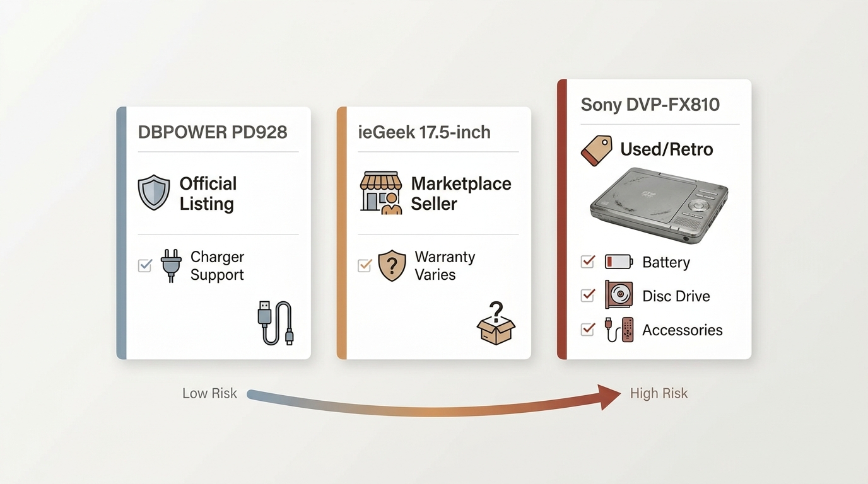
Task: Toggle the Disc Drive checkbox
Action: coord(587,295)
